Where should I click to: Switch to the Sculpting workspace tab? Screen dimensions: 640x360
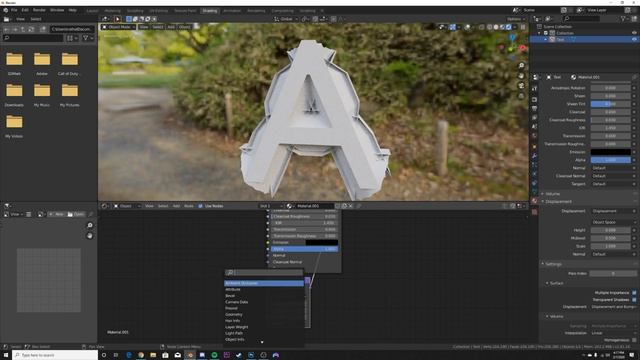pyautogui.click(x=135, y=11)
